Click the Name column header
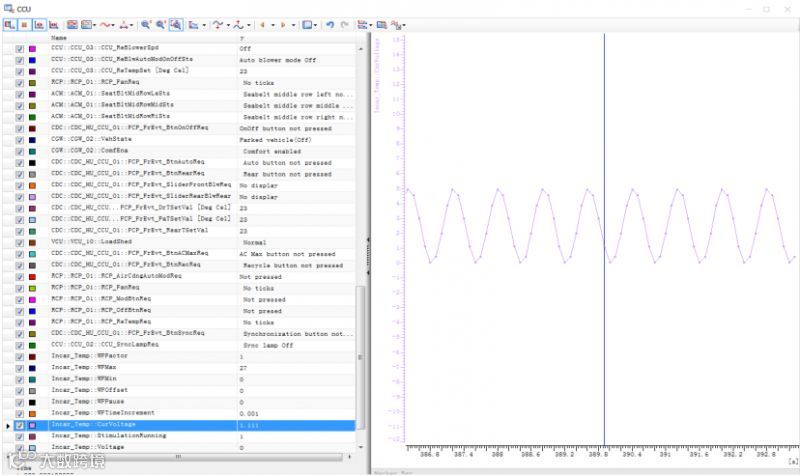This screenshot has height=476, width=800. (59, 38)
